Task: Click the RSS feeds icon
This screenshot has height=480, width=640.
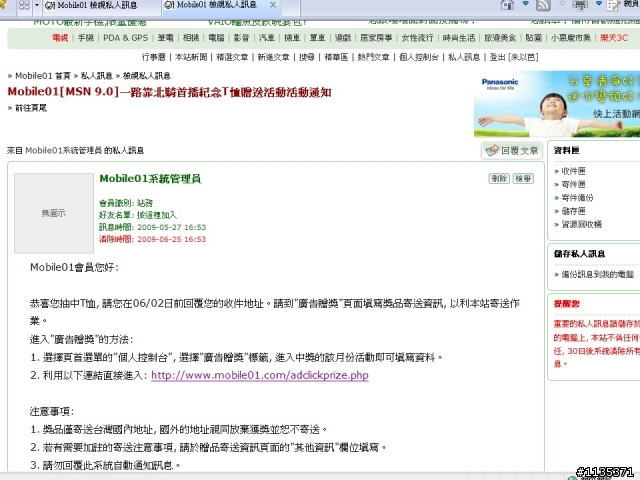Action: point(543,5)
